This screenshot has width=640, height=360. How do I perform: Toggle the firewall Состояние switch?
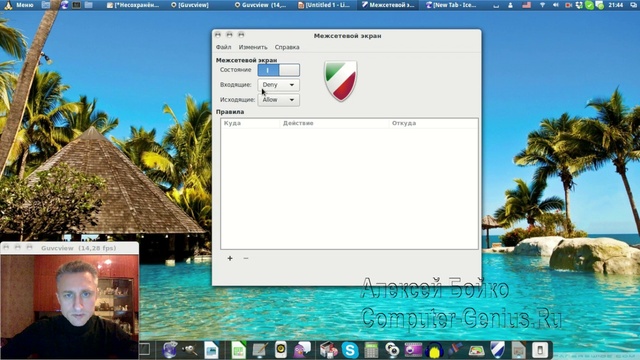click(279, 70)
